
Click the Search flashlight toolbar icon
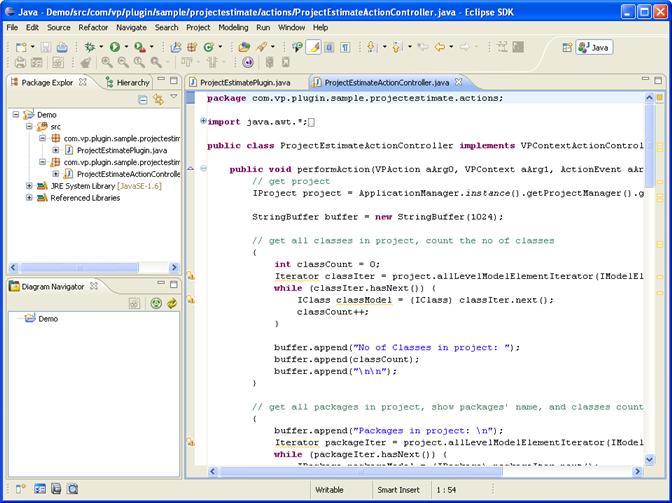coord(261,47)
